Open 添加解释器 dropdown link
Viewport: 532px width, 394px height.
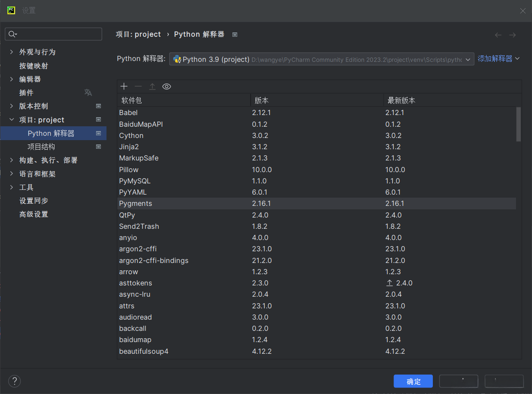pos(499,58)
